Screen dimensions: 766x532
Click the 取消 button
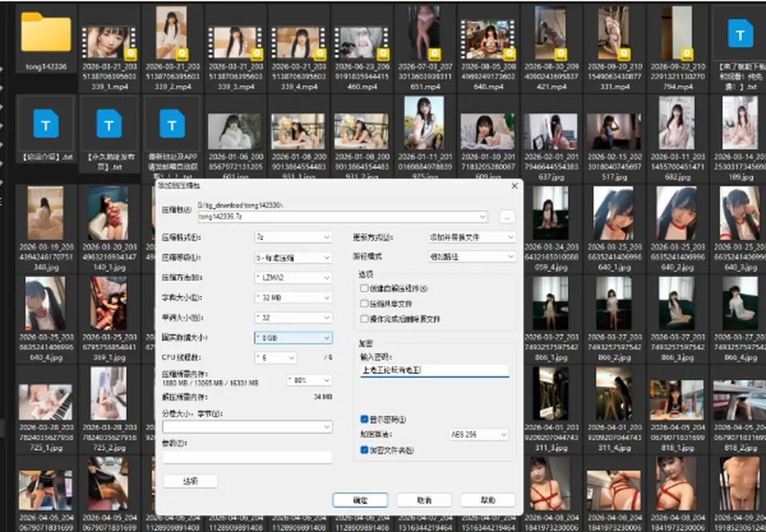[x=424, y=500]
